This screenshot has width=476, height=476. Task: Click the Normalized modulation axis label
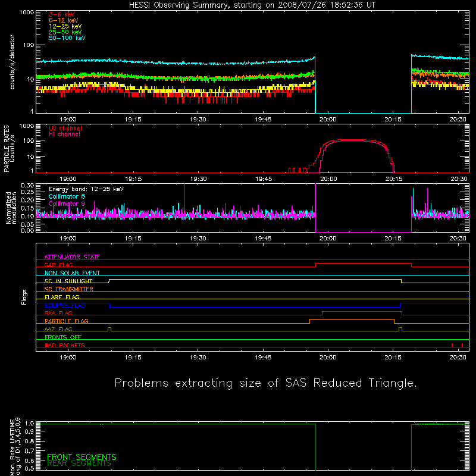click(11, 208)
